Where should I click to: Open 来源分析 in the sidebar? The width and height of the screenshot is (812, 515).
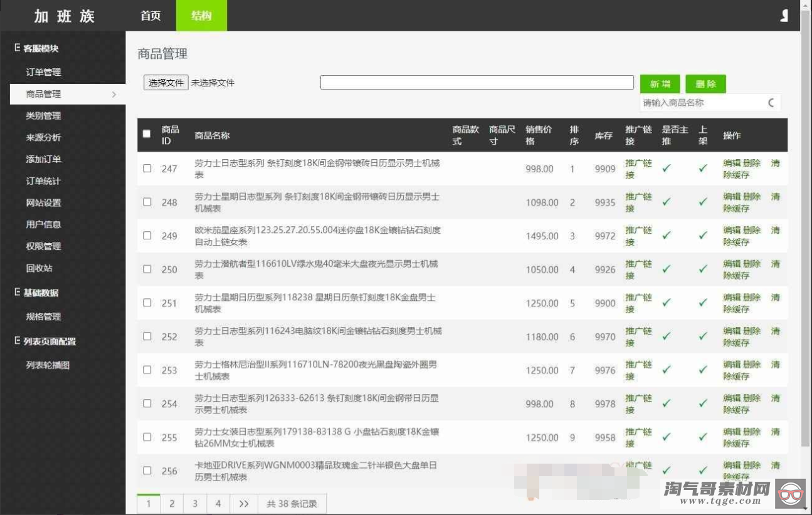(x=43, y=138)
